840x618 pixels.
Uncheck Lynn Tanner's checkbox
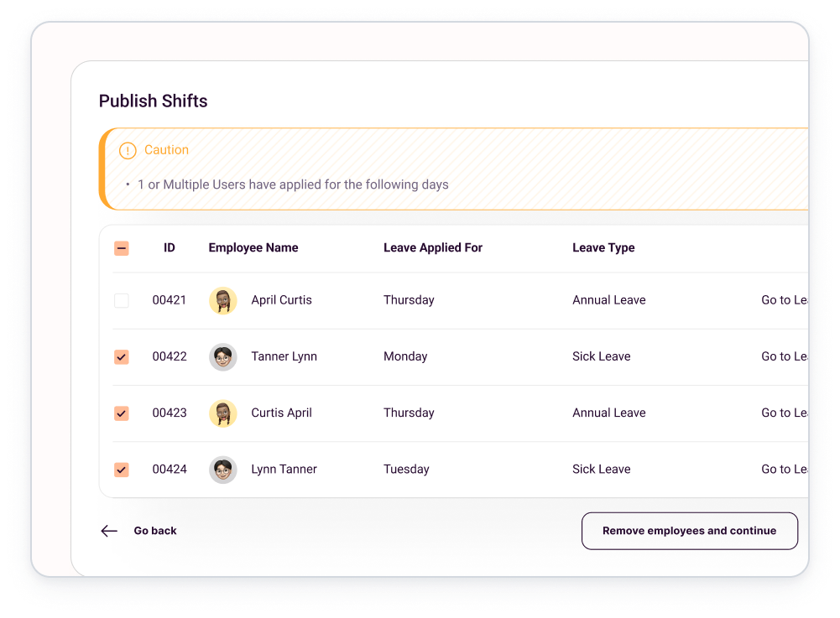click(121, 469)
